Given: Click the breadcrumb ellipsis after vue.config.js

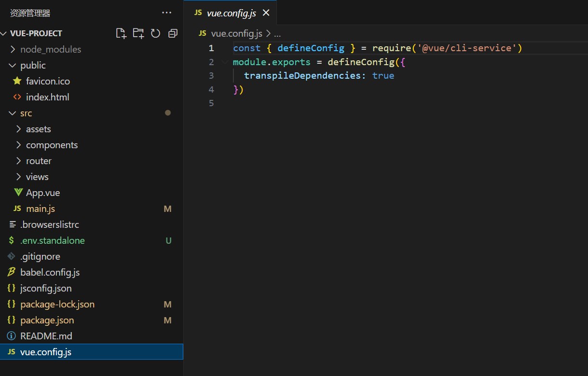Looking at the screenshot, I should click(277, 33).
